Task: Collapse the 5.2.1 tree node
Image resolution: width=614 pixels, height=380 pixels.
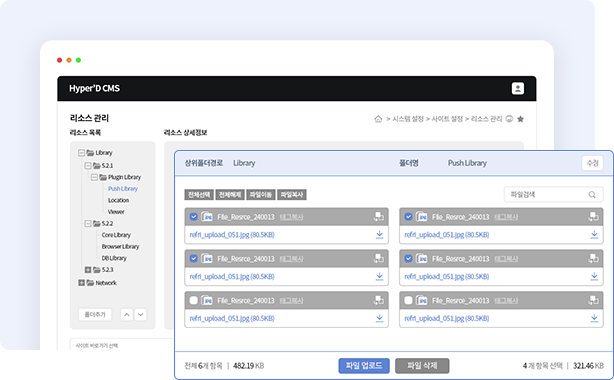Action: tap(88, 166)
